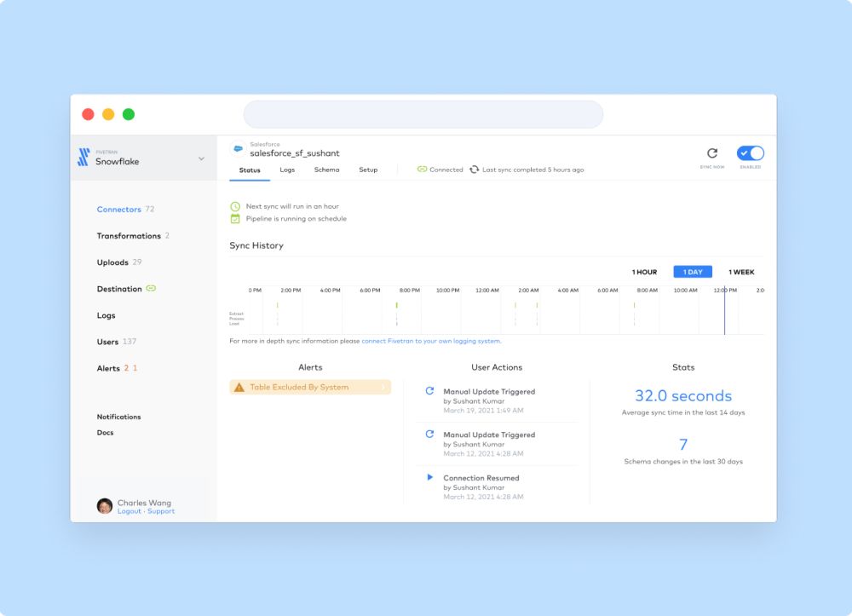Click the green Destination connection status icon
852x616 pixels.
[x=151, y=289]
